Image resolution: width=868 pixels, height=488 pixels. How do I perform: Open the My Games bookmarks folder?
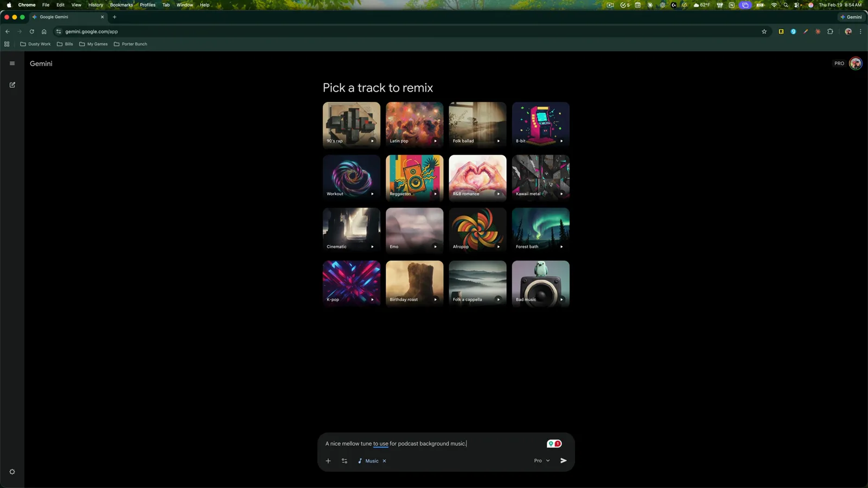point(93,44)
